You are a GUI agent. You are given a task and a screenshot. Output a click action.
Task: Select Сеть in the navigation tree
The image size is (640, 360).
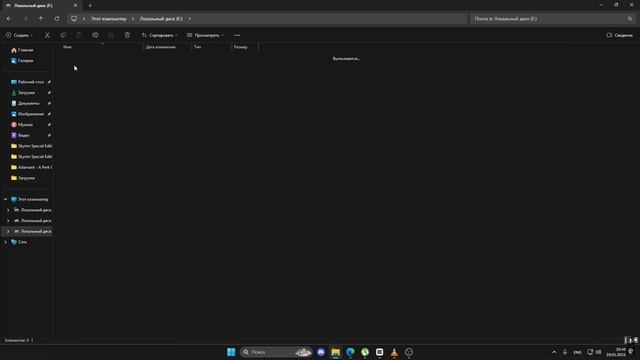coord(19,242)
